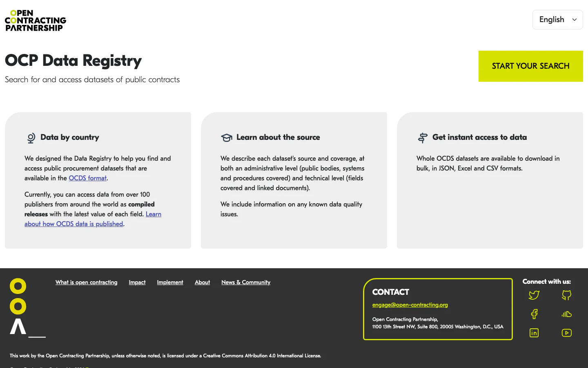
Task: Email engage@open-contracting.org
Action: pos(410,305)
